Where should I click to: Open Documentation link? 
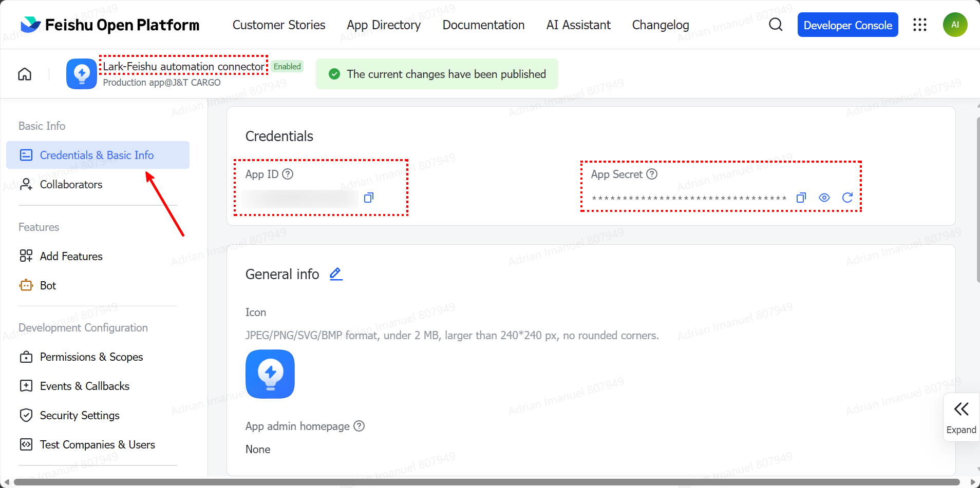tap(483, 25)
